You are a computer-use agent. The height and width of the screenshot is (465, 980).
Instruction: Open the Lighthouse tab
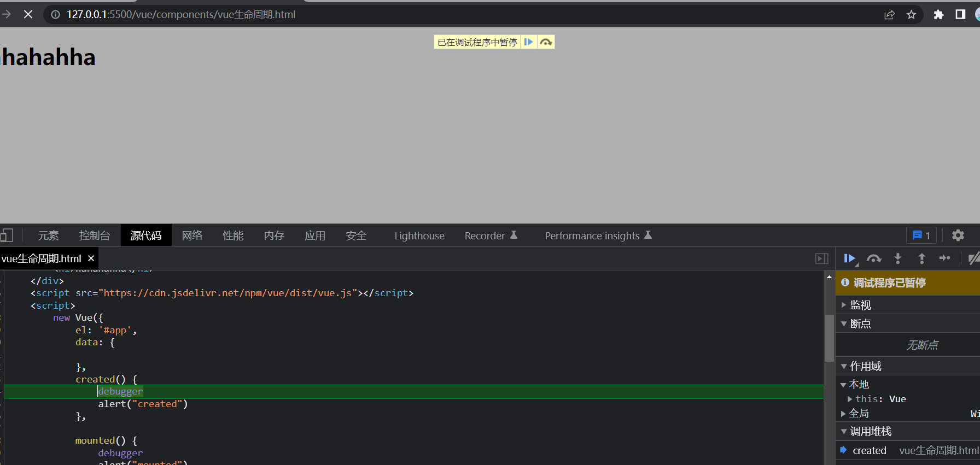[x=419, y=236]
